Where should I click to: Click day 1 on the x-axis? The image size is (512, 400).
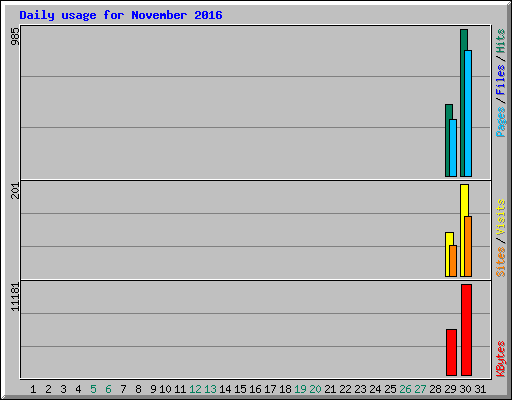click(33, 389)
